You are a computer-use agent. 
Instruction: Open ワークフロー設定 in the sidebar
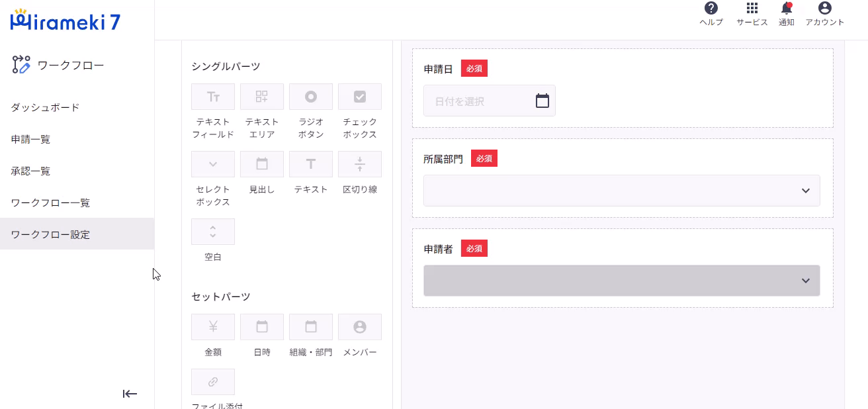(77, 234)
